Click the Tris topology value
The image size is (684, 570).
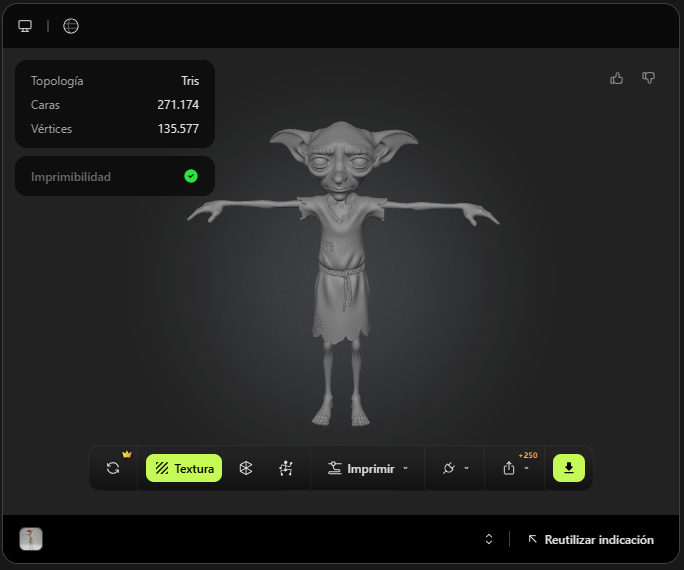[x=190, y=81]
